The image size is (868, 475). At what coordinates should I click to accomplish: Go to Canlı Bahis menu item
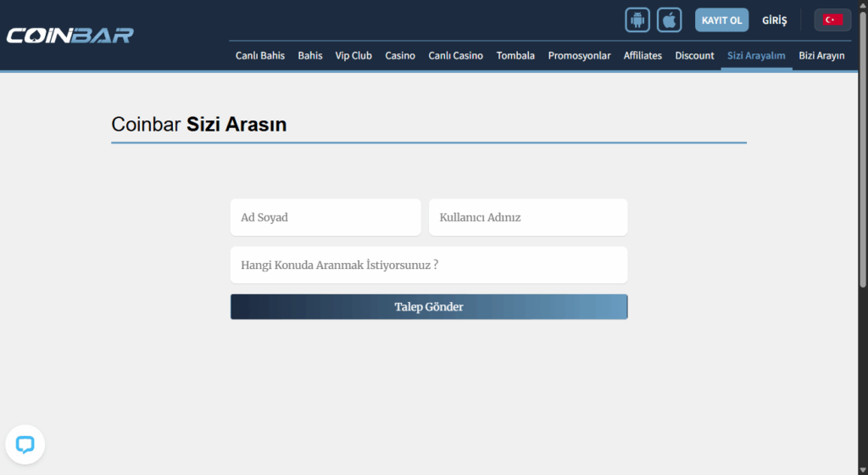pyautogui.click(x=260, y=55)
